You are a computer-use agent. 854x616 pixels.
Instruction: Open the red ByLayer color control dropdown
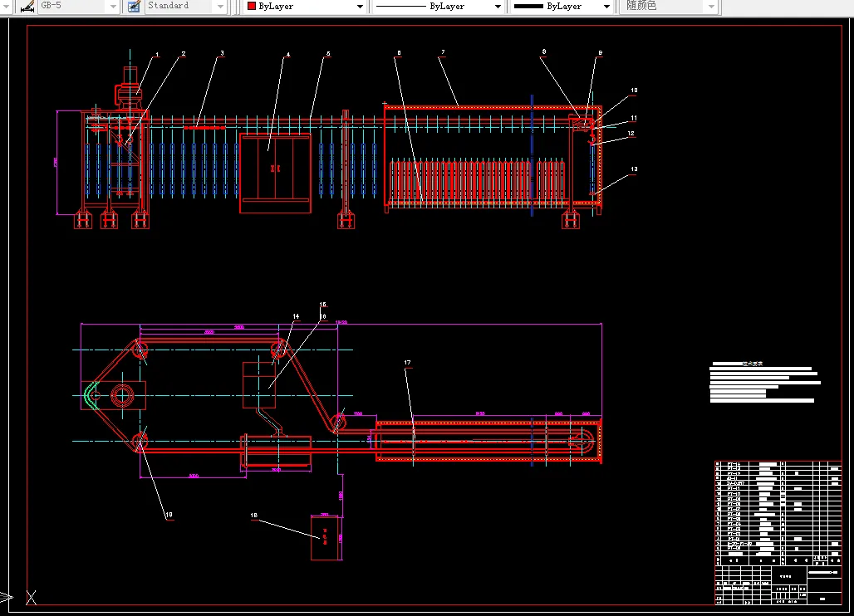(x=360, y=7)
